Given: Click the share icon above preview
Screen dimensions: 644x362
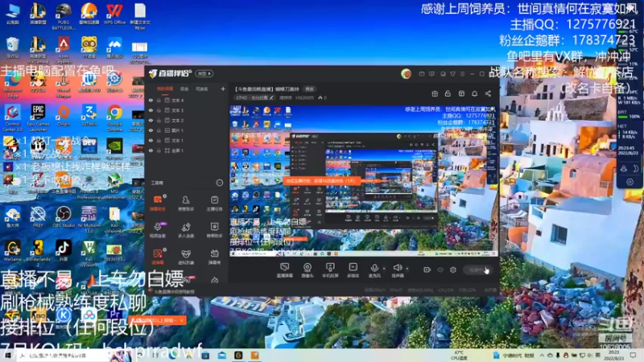Looking at the screenshot, I should tap(488, 93).
